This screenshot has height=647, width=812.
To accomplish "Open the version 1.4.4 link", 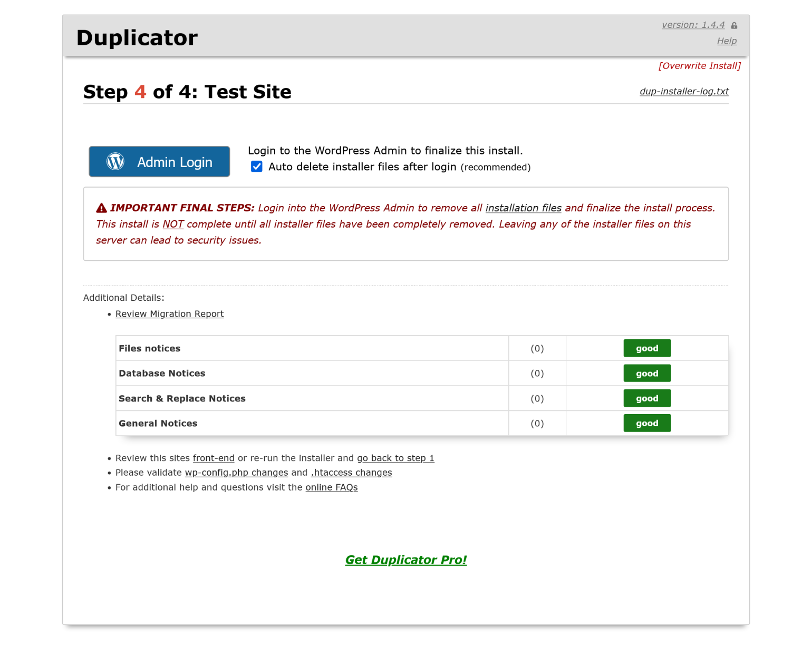I will (693, 25).
